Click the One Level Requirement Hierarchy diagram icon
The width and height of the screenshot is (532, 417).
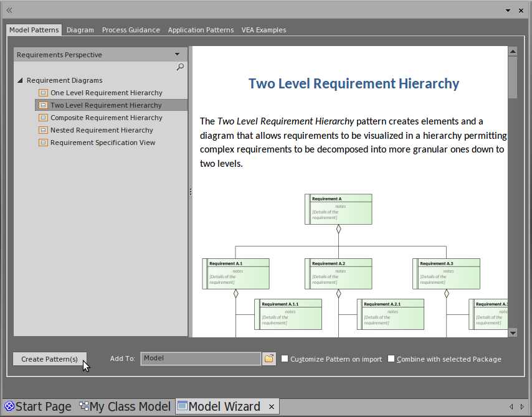43,93
